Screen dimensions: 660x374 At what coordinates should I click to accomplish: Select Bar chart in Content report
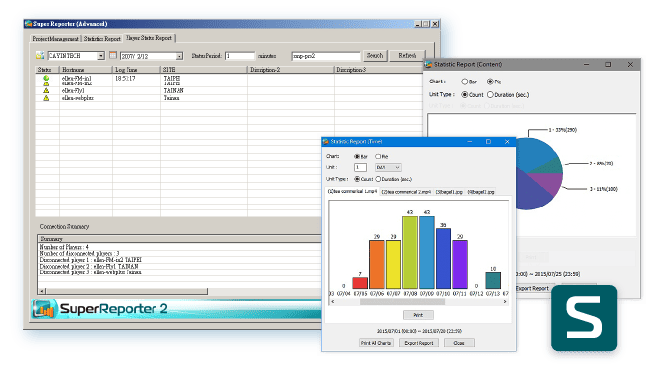[x=465, y=82]
